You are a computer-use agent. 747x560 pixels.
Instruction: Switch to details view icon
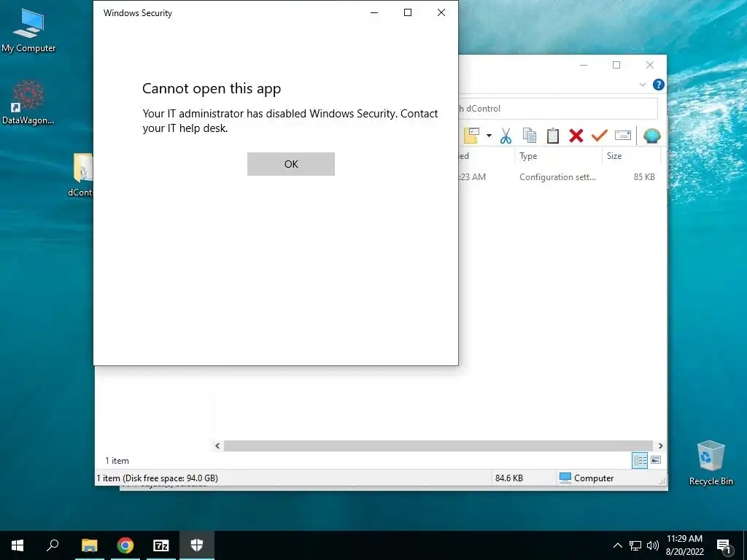(640, 460)
